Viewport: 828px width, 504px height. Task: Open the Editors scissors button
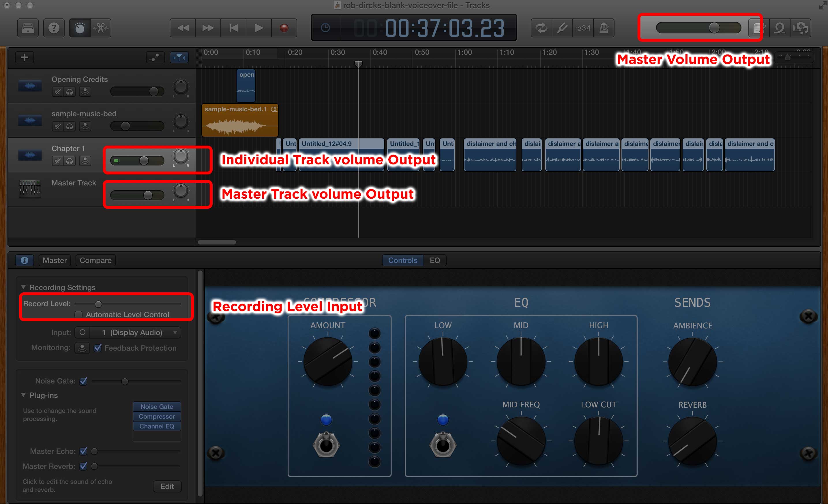101,28
